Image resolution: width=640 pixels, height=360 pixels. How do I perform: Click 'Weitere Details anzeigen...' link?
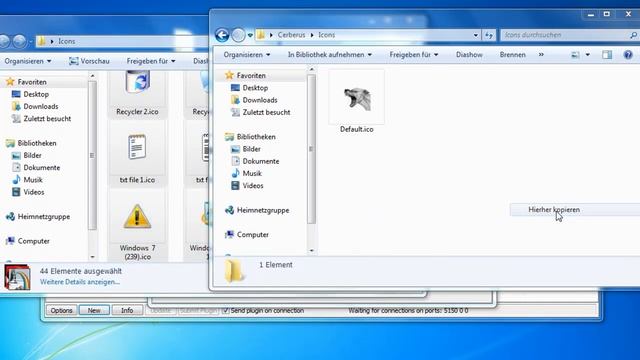click(80, 282)
